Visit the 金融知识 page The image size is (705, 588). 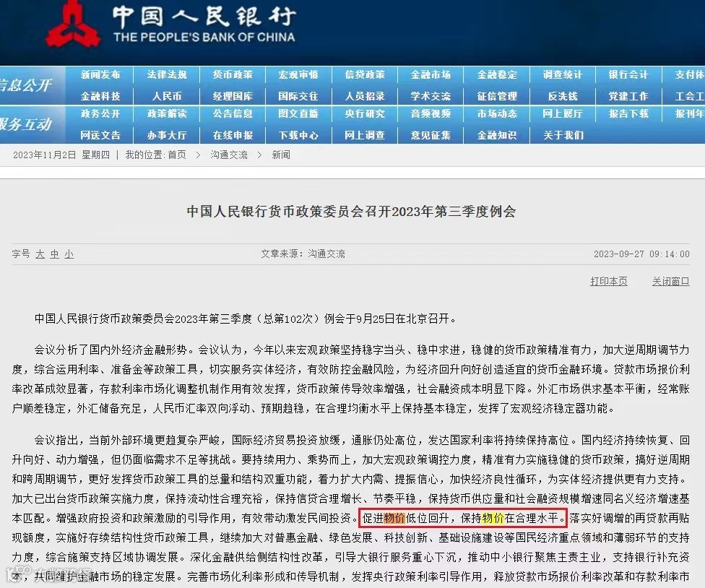pos(497,135)
